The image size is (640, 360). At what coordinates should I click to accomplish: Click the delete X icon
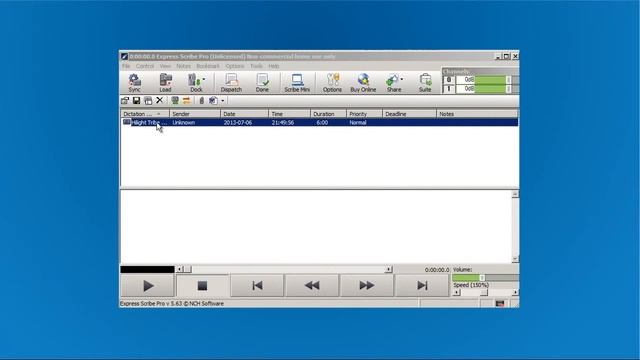160,100
